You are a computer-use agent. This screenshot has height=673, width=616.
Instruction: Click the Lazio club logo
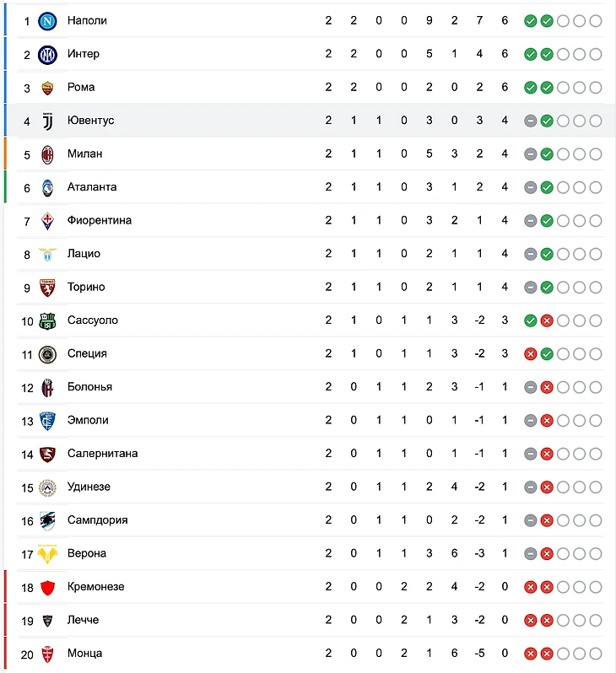tap(47, 254)
